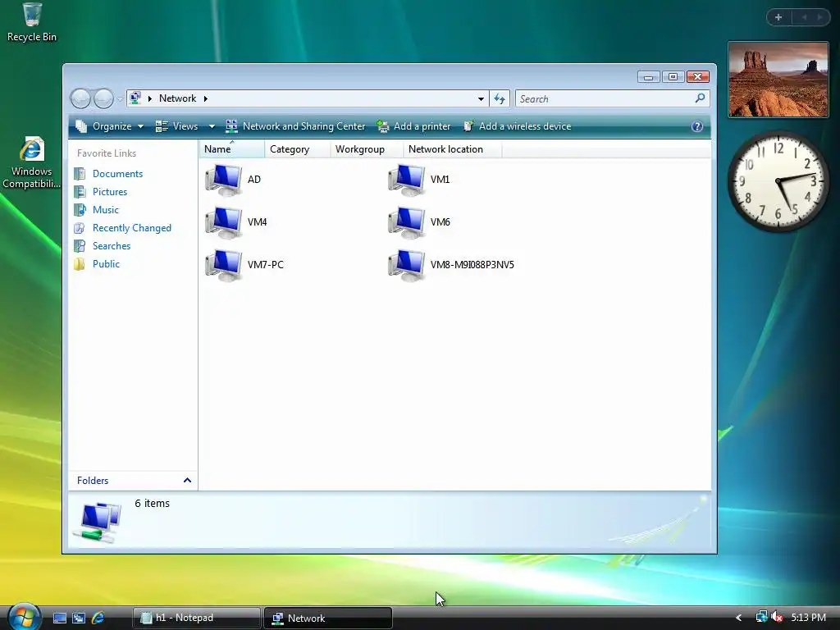The width and height of the screenshot is (840, 630).
Task: Select the VM1 computer icon
Action: (407, 180)
